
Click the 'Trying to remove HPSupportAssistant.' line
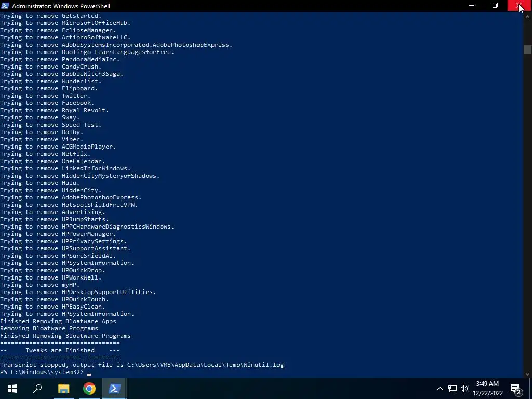tap(65, 248)
